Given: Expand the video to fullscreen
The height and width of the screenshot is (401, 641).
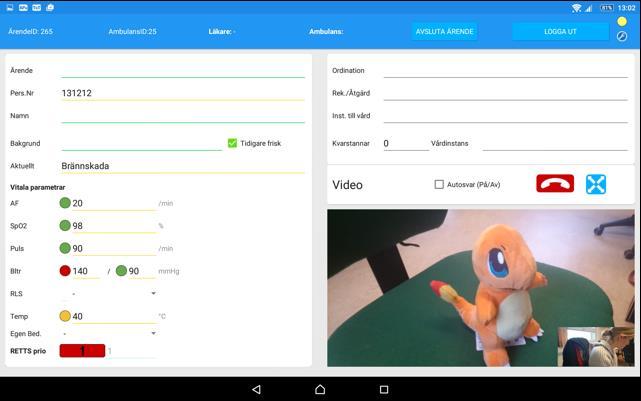Looking at the screenshot, I should click(596, 184).
